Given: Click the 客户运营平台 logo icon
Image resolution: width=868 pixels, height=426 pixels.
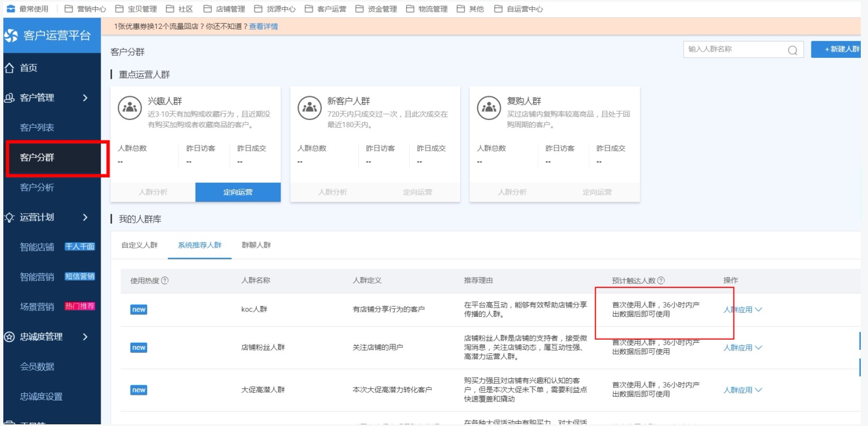Looking at the screenshot, I should coord(12,37).
